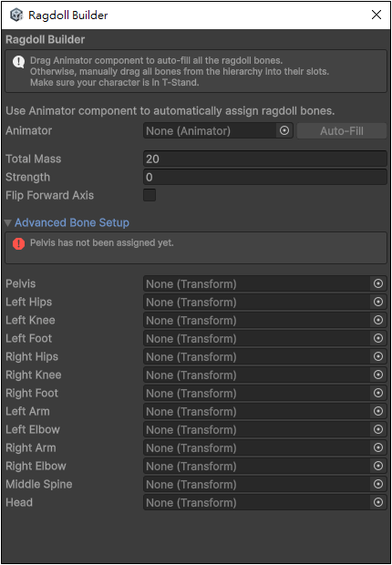392x565 pixels.
Task: Click the Strength value field
Action: pos(265,178)
